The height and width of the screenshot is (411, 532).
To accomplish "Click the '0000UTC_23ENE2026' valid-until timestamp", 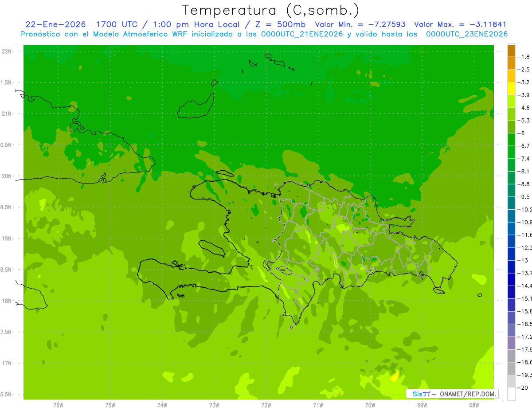I will tap(467, 34).
